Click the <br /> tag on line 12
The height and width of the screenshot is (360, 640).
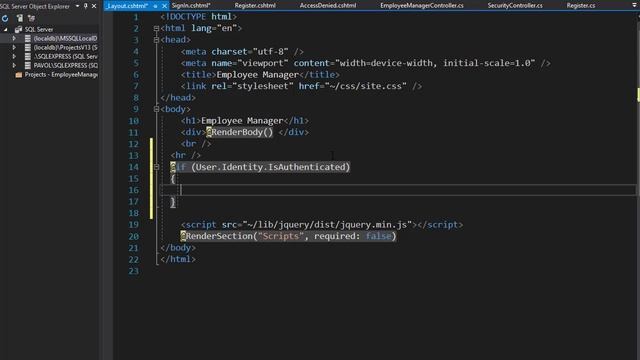[196, 144]
